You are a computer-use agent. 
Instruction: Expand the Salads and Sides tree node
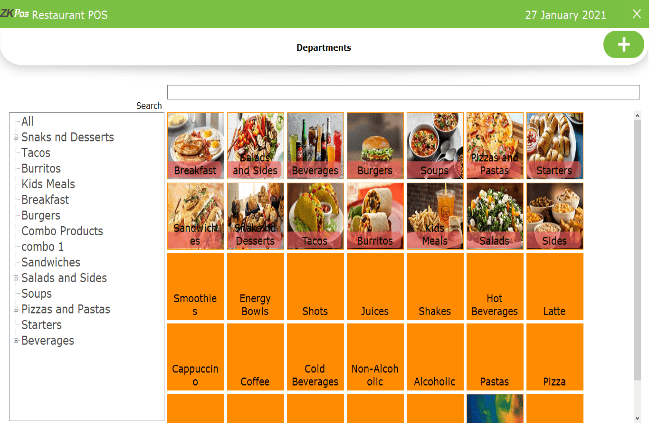pyautogui.click(x=16, y=278)
